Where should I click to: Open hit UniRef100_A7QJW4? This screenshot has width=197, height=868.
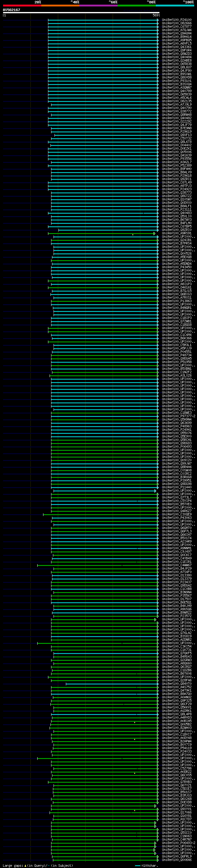point(177,30)
